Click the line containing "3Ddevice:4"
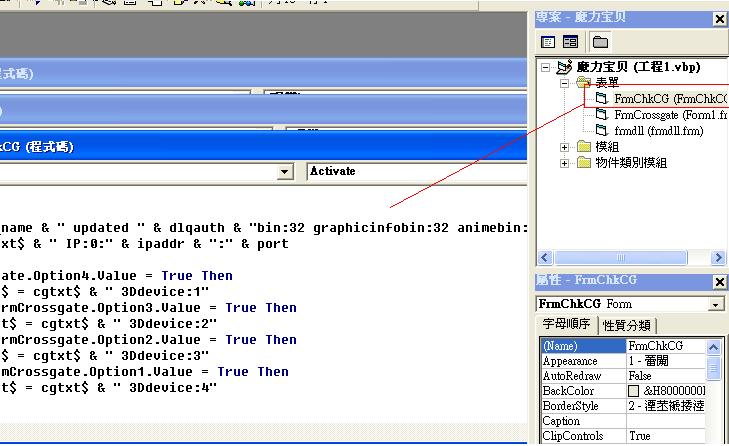 109,388
